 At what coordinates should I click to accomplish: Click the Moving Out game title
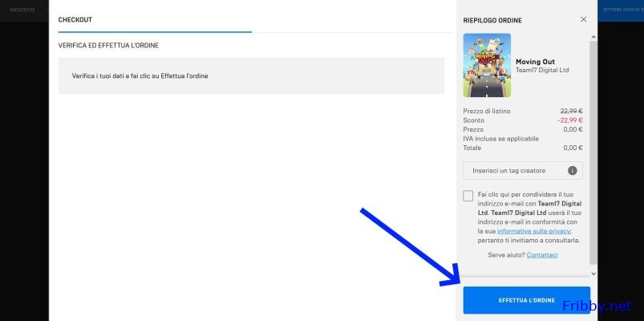[x=535, y=61]
